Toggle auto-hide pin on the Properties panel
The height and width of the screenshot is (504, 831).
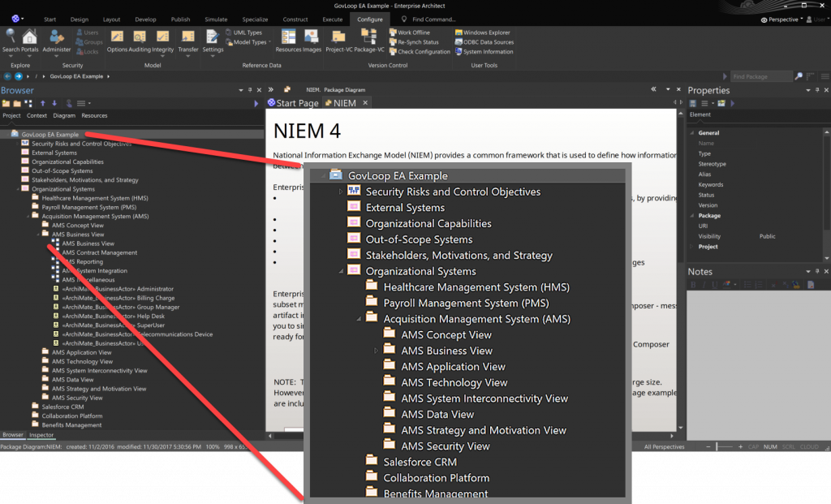pos(817,90)
